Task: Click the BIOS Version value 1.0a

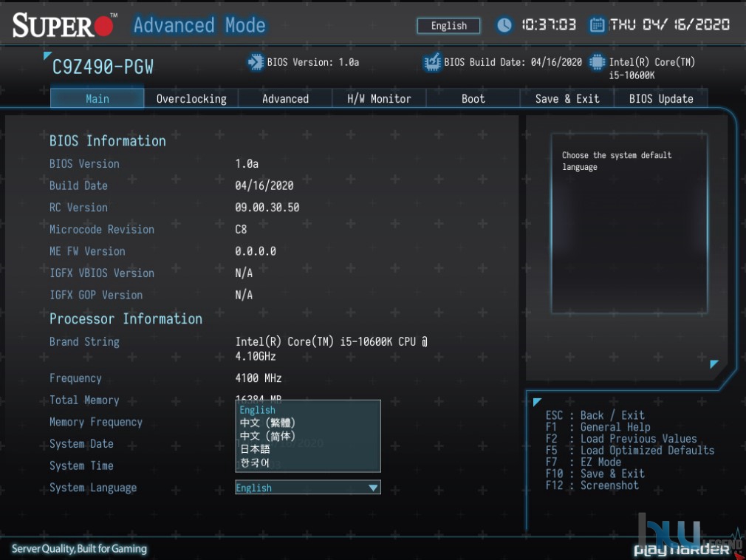Action: 247,164
